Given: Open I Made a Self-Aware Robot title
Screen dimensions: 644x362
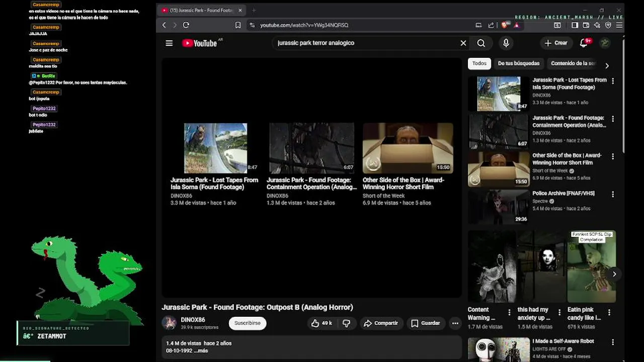Looking at the screenshot, I should tap(563, 341).
